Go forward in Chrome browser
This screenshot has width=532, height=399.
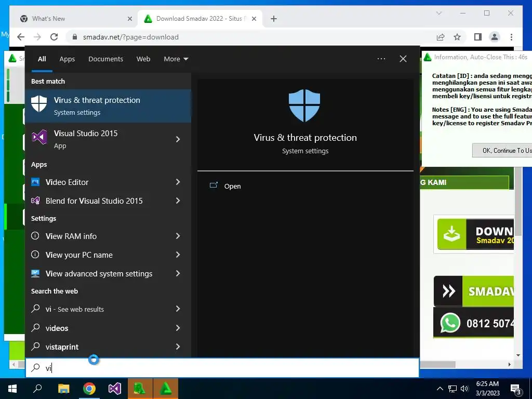pyautogui.click(x=37, y=37)
